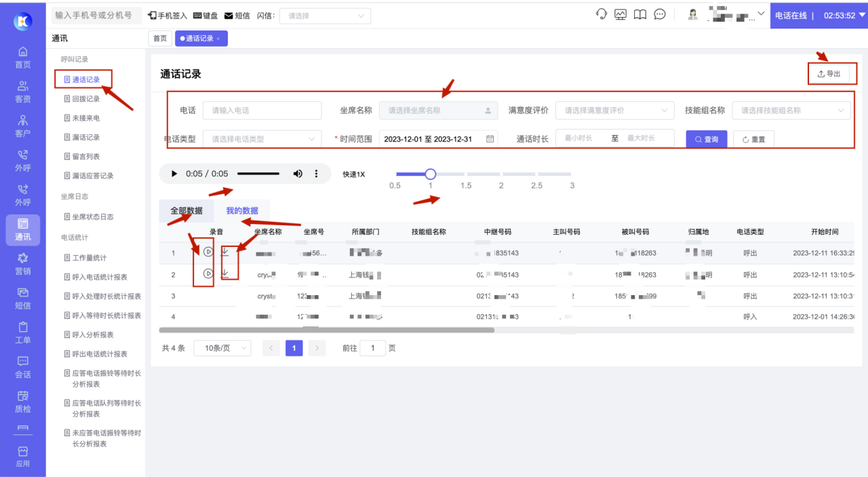Image resolution: width=868 pixels, height=477 pixels.
Task: Open the 技能组名称 dropdown
Action: (x=791, y=110)
